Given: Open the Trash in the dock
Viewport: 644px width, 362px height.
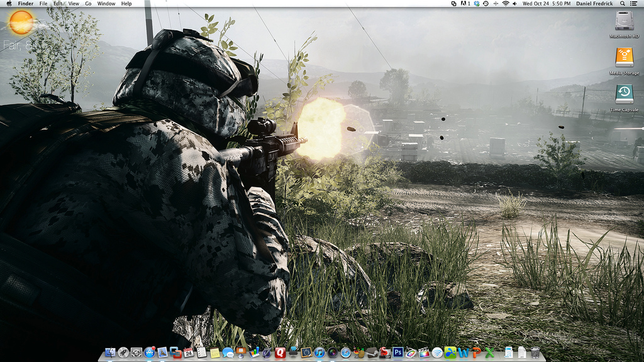Looking at the screenshot, I should pyautogui.click(x=535, y=353).
